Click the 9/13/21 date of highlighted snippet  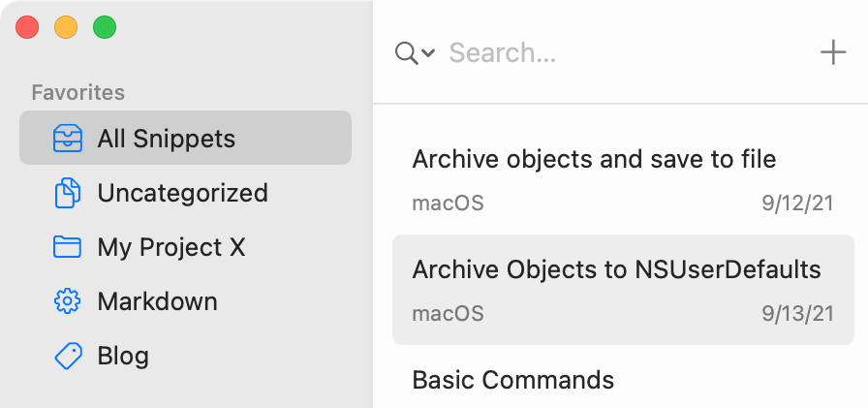pyautogui.click(x=797, y=314)
